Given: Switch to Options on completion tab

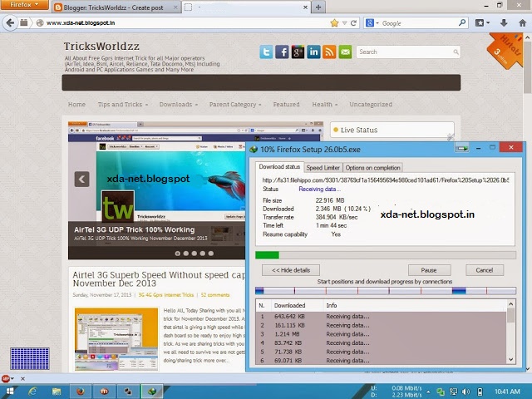Looking at the screenshot, I should click(x=372, y=168).
